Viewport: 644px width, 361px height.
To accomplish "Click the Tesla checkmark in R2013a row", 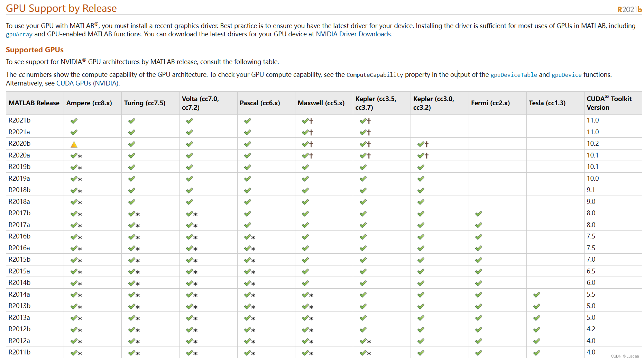I will click(537, 318).
